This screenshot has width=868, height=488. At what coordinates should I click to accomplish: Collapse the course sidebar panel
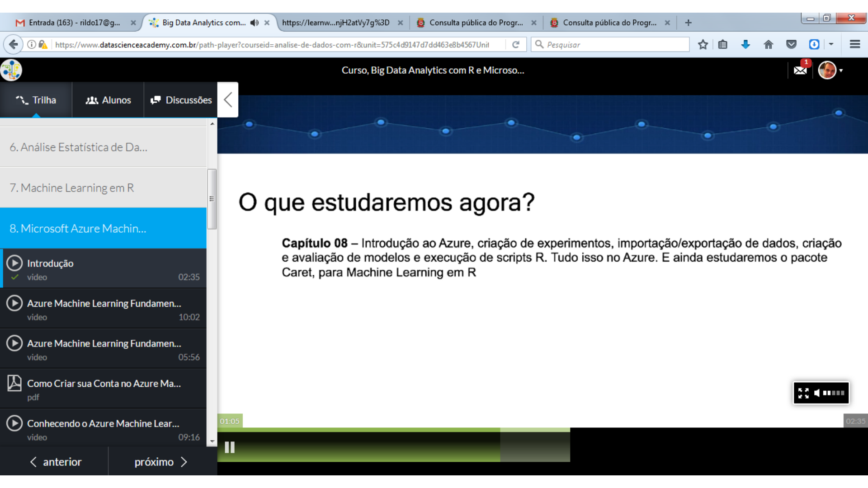tap(228, 100)
